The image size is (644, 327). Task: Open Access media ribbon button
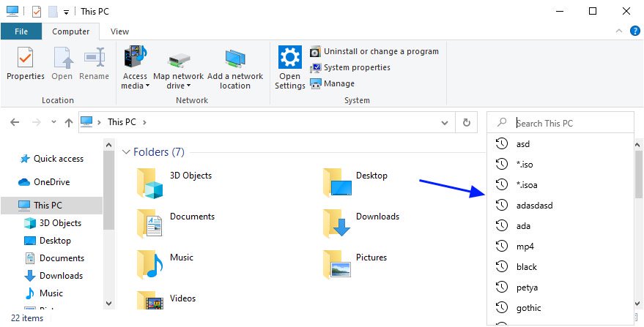pos(135,67)
